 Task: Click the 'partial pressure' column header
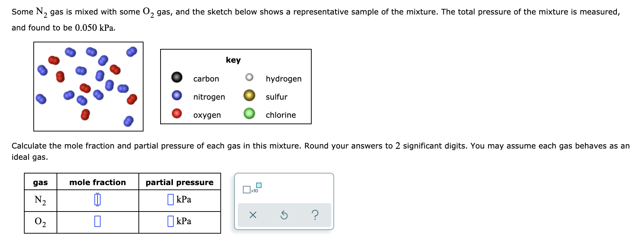coord(180,182)
